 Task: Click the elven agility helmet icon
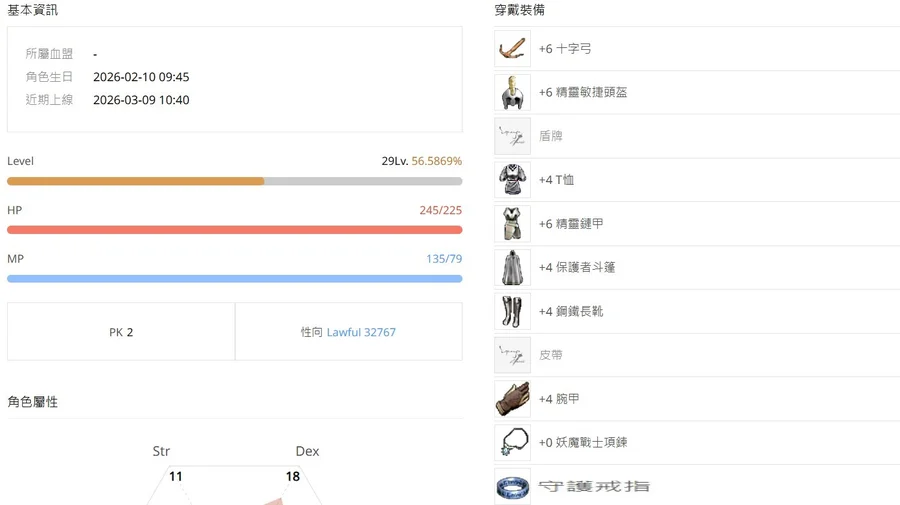(512, 93)
